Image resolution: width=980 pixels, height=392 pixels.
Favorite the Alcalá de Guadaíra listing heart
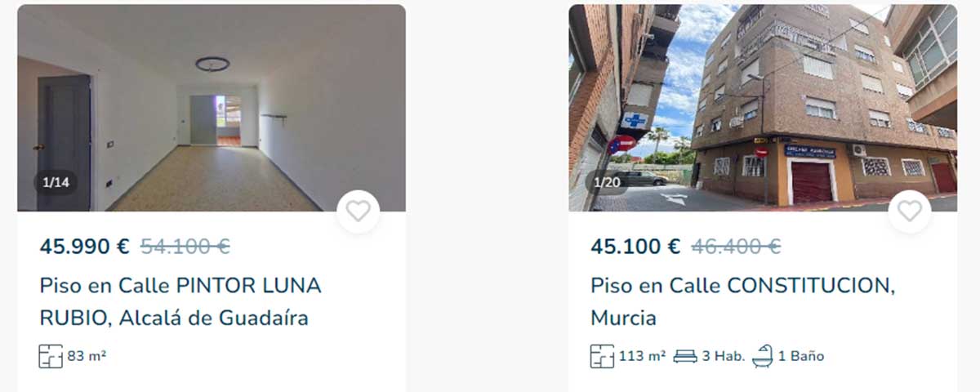tap(358, 212)
